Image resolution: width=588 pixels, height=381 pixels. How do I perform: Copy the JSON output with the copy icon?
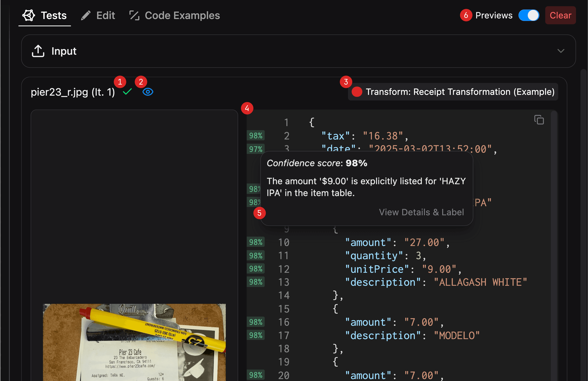(539, 120)
